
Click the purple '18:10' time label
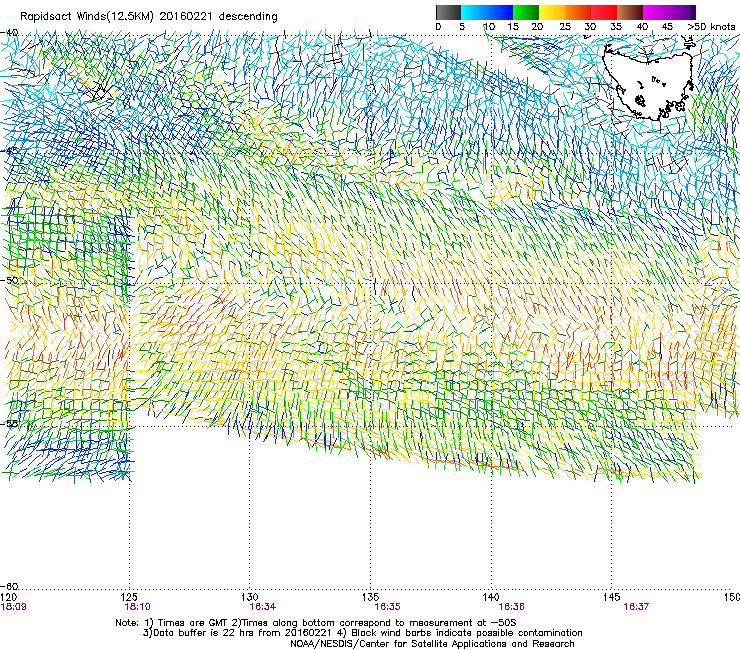(x=137, y=607)
